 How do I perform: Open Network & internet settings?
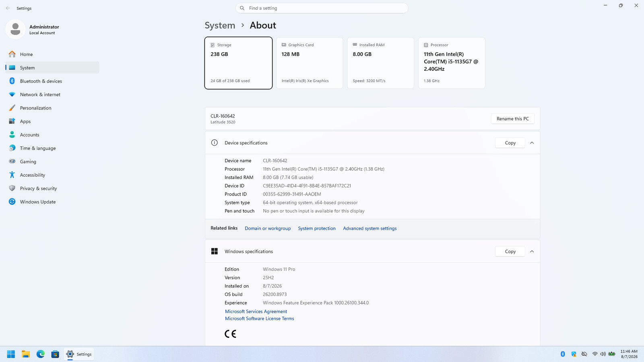click(52, 95)
